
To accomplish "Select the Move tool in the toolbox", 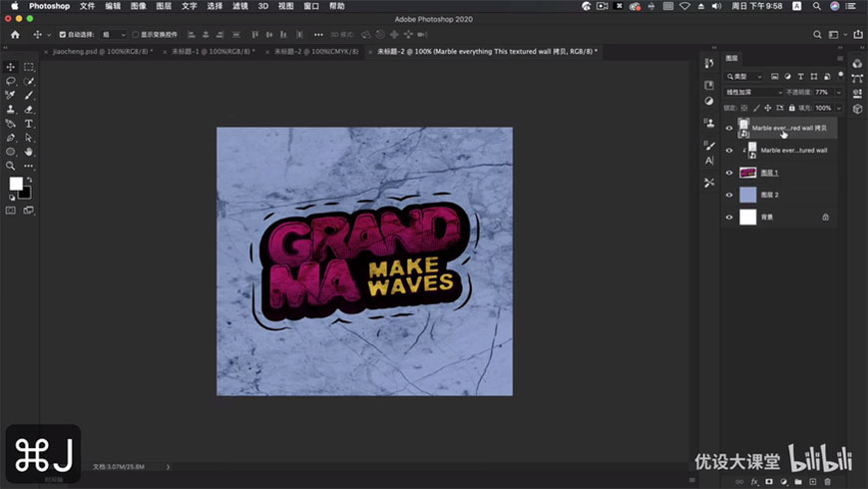I will tap(11, 67).
